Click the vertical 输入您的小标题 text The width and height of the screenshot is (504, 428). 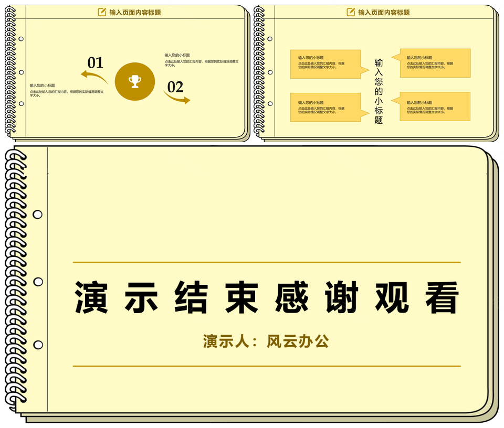click(x=379, y=91)
